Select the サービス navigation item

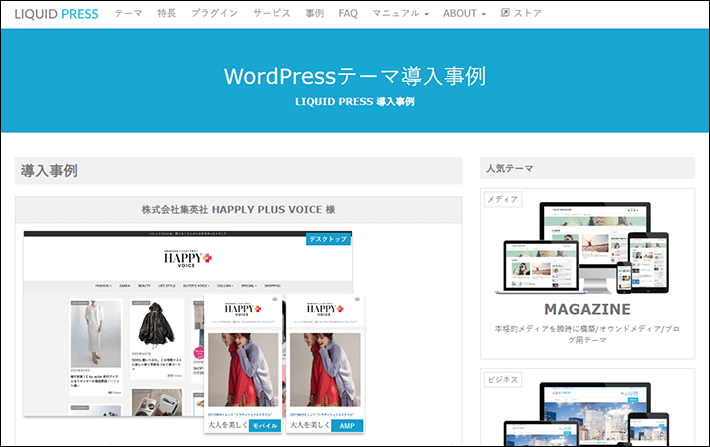pyautogui.click(x=271, y=14)
